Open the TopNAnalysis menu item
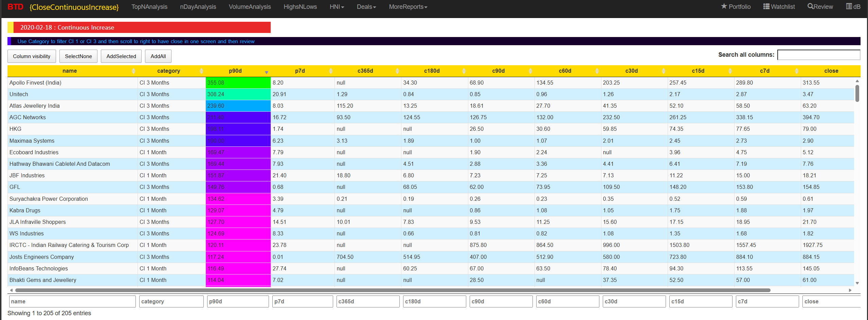The height and width of the screenshot is (320, 868). pyautogui.click(x=149, y=7)
